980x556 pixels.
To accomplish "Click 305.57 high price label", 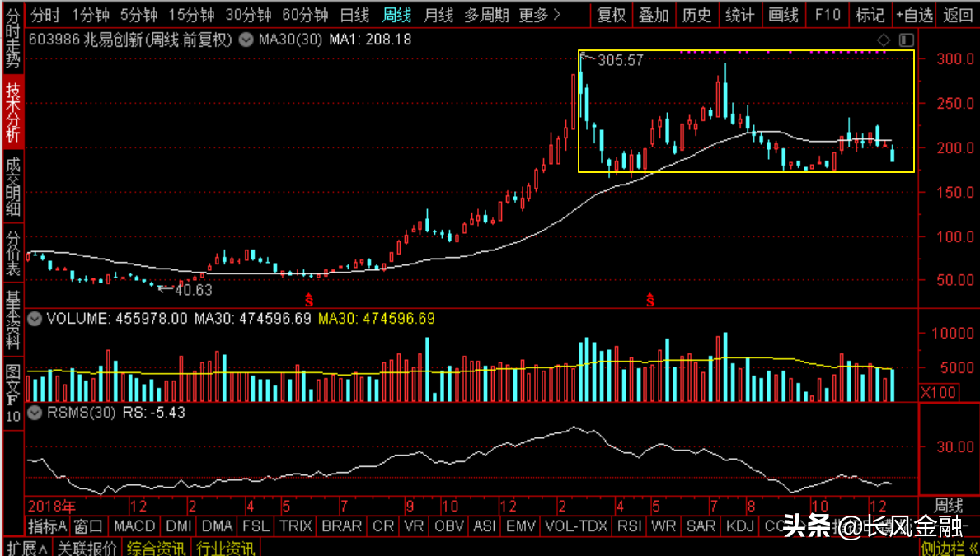I will pos(620,61).
